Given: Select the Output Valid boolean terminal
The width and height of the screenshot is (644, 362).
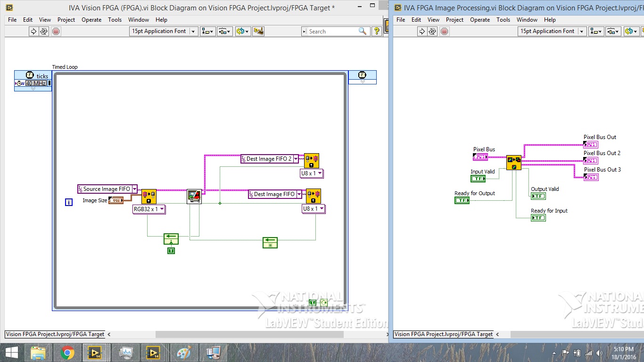Looking at the screenshot, I should point(538,196).
